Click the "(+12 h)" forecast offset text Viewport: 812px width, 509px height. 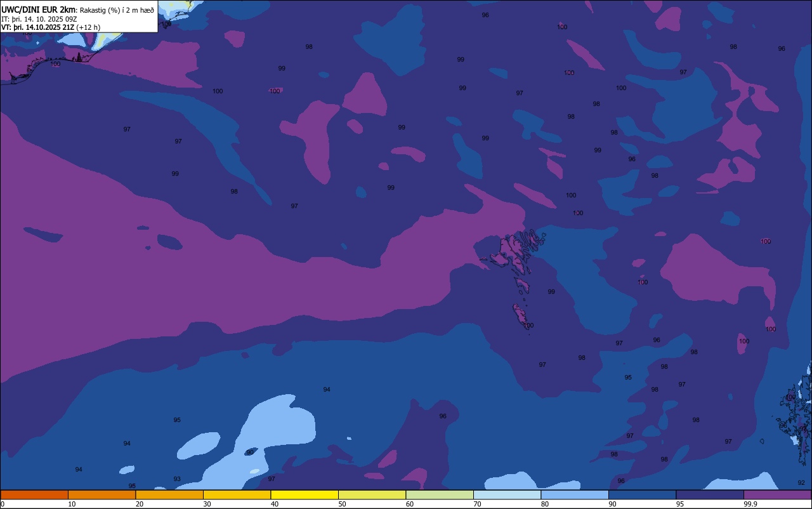pyautogui.click(x=88, y=27)
